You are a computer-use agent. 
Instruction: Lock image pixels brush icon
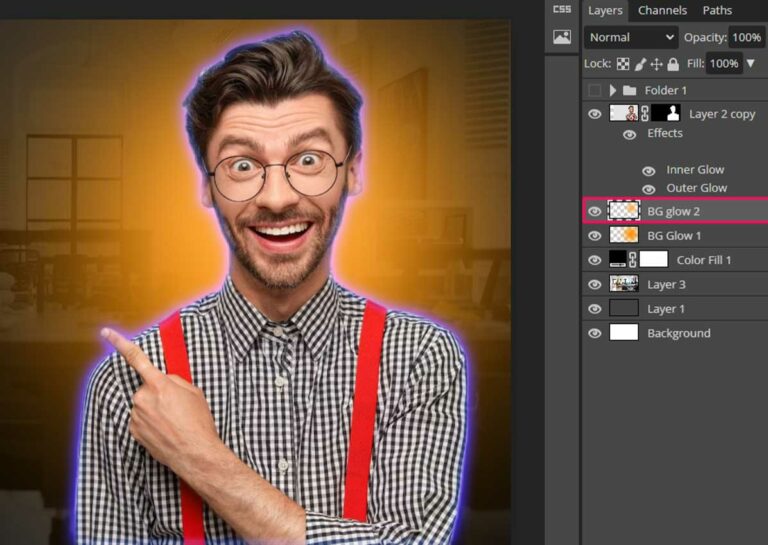[x=640, y=64]
